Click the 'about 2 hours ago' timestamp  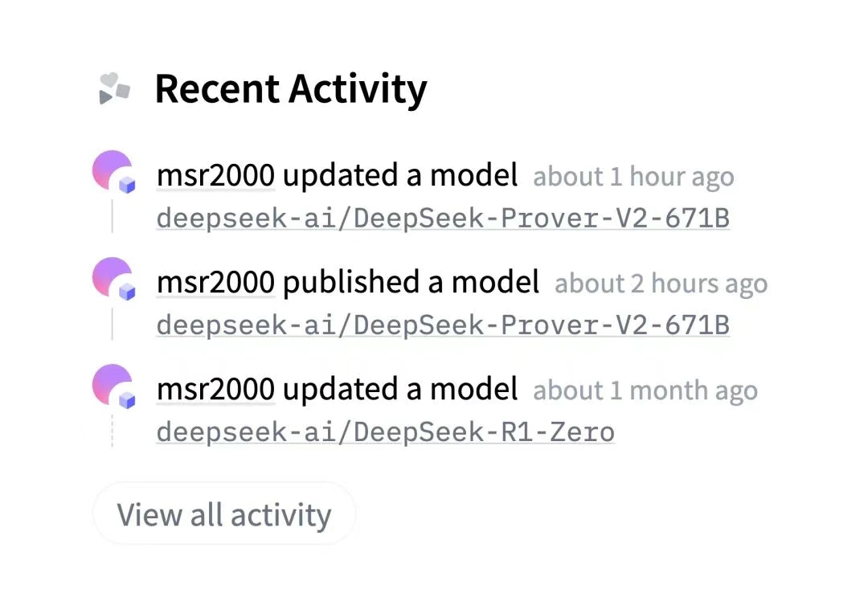tap(661, 284)
